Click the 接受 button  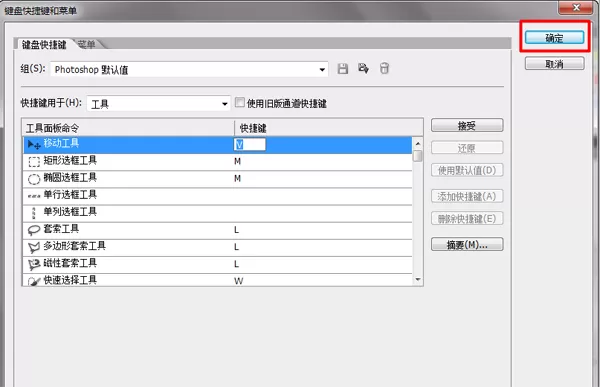click(x=467, y=125)
